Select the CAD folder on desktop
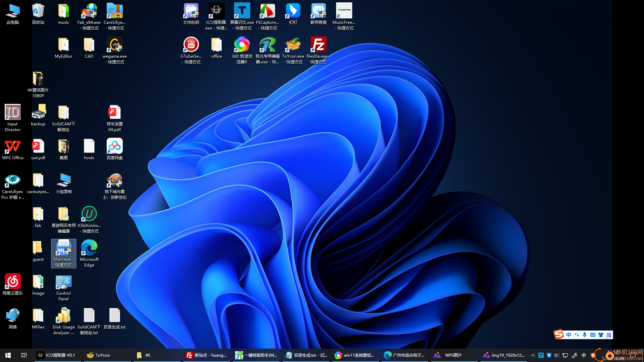This screenshot has width=644, height=362. 89,48
